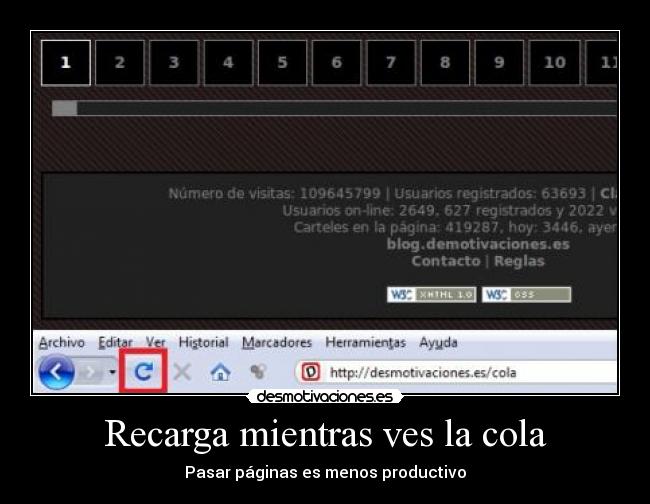Open the Historial menu
This screenshot has height=504, width=650.
[204, 343]
